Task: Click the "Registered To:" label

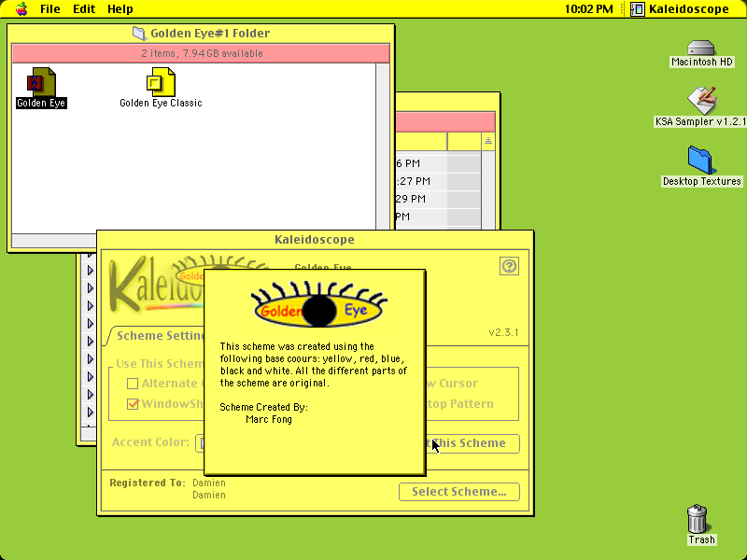Action: 148,483
